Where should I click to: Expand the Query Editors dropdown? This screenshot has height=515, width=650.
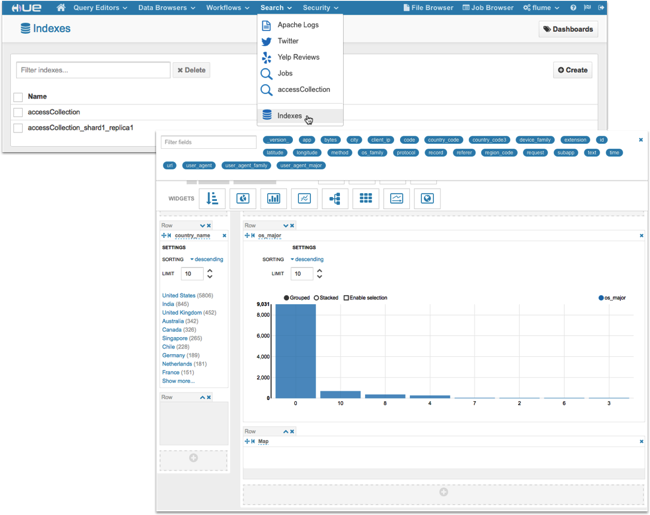(x=100, y=7)
